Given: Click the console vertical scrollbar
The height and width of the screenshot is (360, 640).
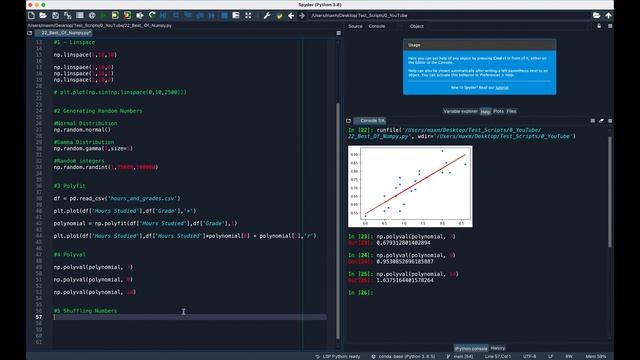Looking at the screenshot, I should (x=610, y=192).
